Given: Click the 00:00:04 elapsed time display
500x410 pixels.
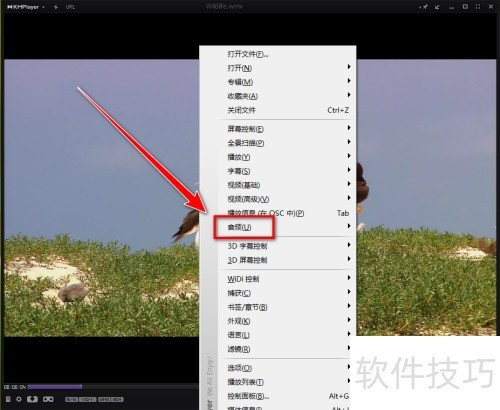Looking at the screenshot, I should click(x=15, y=387).
